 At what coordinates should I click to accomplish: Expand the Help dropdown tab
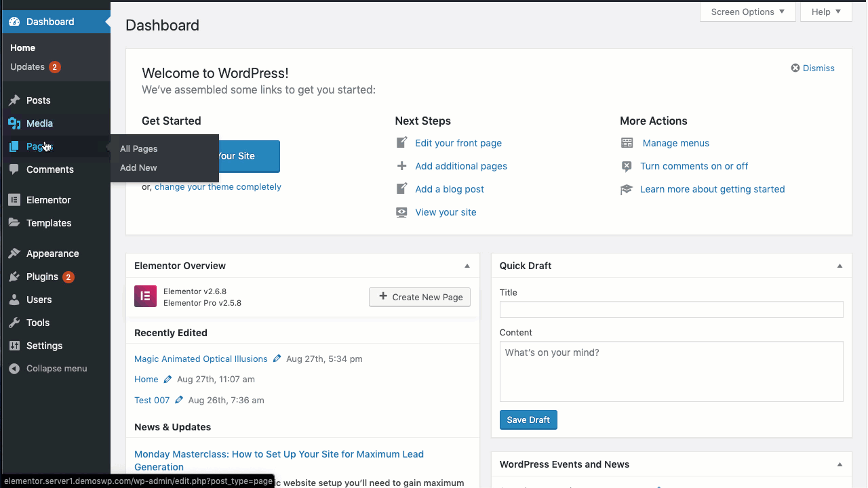[x=826, y=12]
